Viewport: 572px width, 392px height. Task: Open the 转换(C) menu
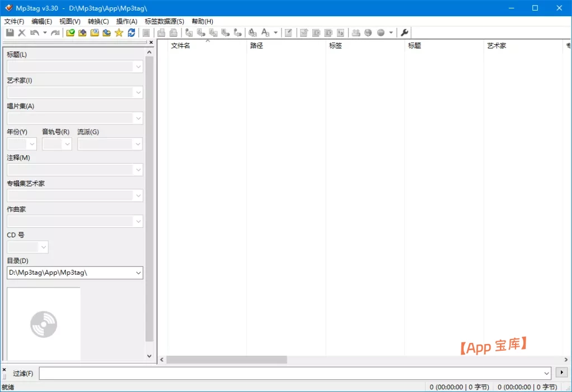coord(98,21)
